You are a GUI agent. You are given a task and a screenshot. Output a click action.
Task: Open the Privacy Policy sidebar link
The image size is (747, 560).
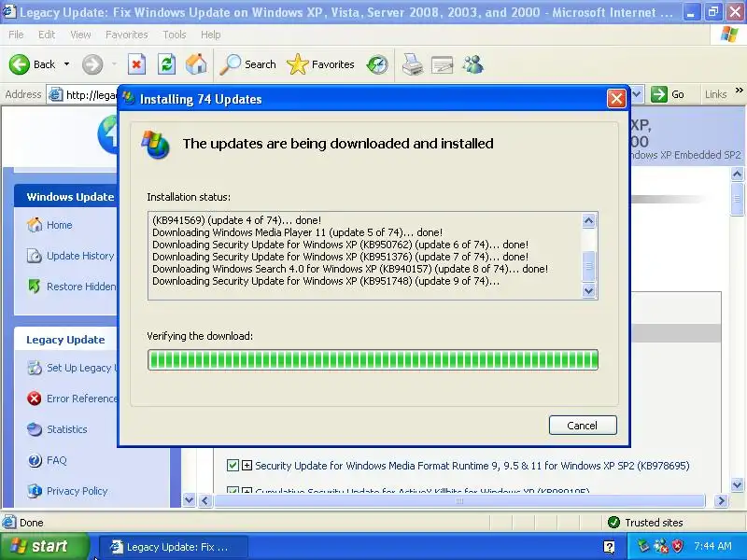tap(77, 491)
